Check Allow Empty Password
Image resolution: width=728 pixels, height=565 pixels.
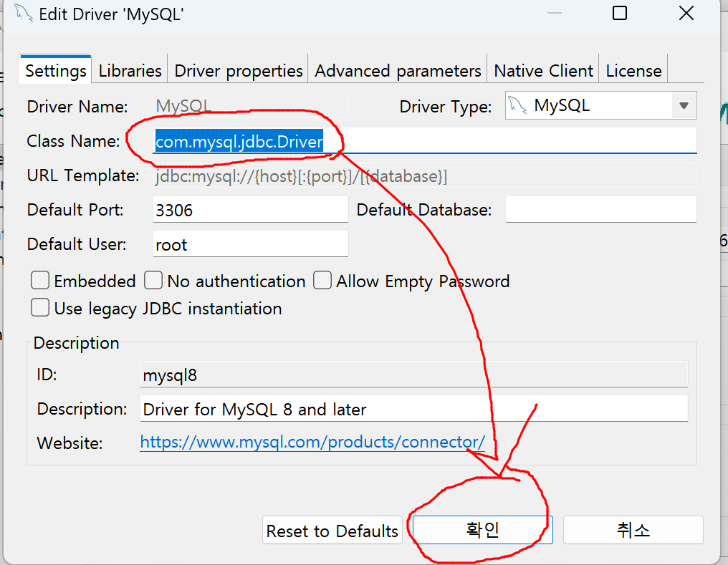(322, 281)
